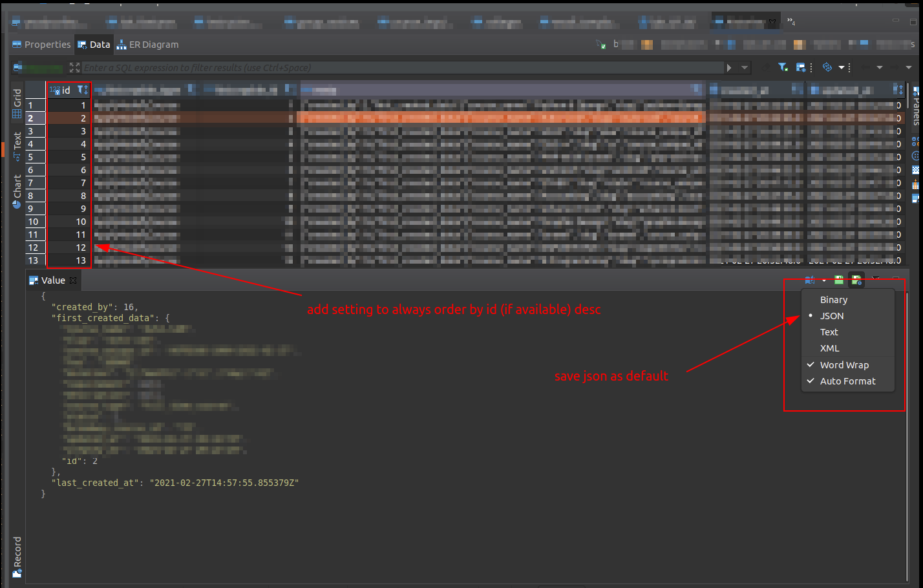Open the refresh options dropdown arrow
The height and width of the screenshot is (588, 923).
(842, 67)
